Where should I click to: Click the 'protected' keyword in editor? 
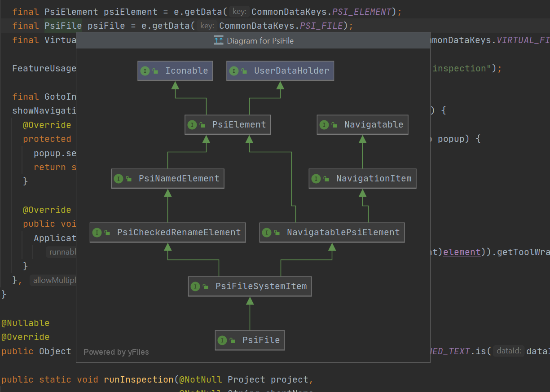coord(47,139)
